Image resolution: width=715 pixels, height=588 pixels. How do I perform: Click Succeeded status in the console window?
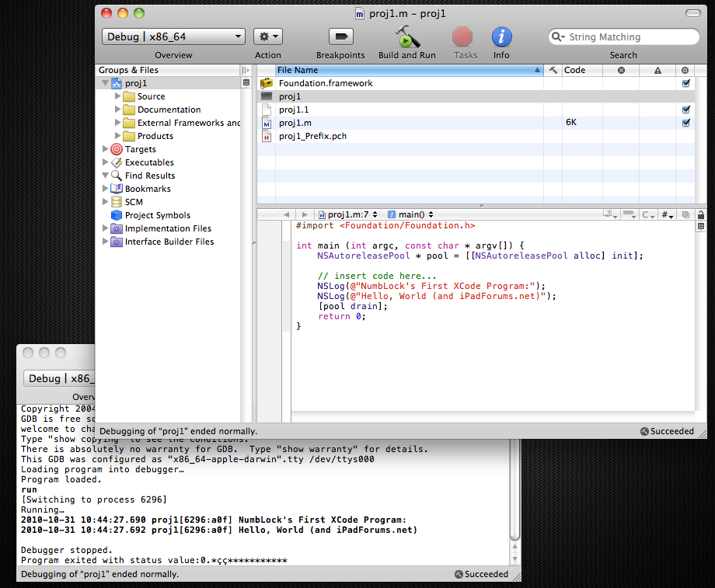(x=482, y=574)
